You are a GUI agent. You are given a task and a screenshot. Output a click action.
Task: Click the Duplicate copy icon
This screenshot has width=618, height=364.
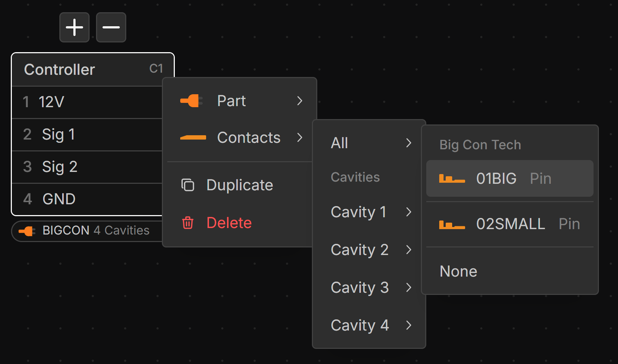(x=188, y=185)
